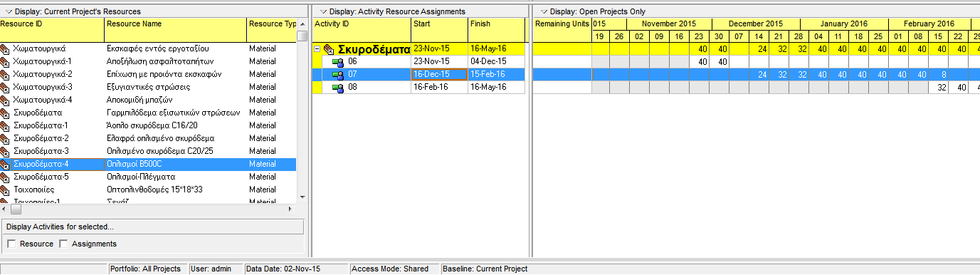Sort by Activity ID column header
Image resolution: width=980 pixels, height=275 pixels.
click(x=362, y=30)
